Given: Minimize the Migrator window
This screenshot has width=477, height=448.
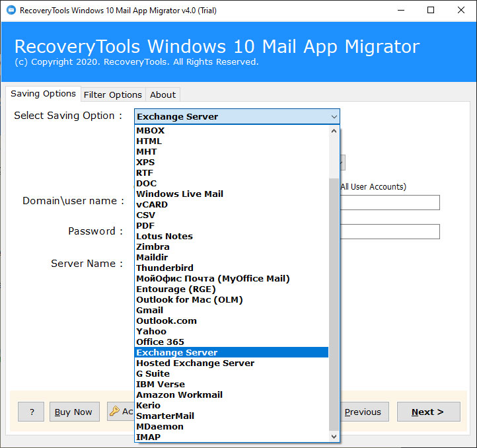Looking at the screenshot, I should [401, 10].
